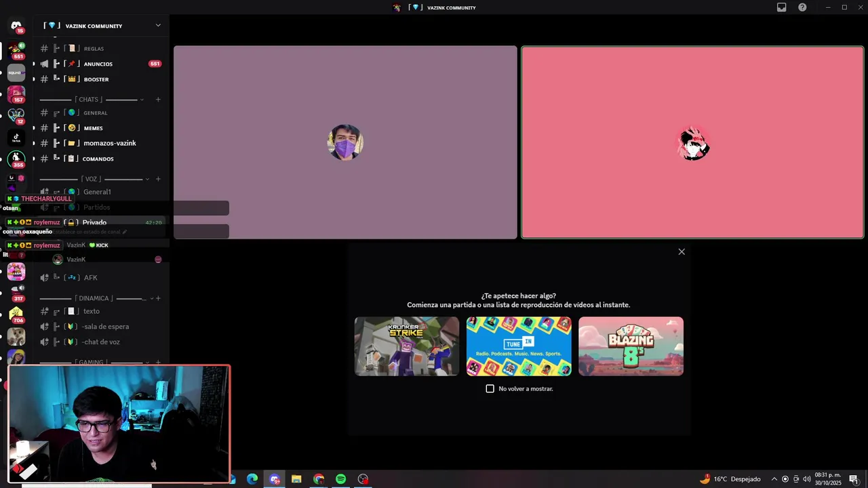Click the purple-masked user avatar in call
The image size is (868, 488).
345,142
